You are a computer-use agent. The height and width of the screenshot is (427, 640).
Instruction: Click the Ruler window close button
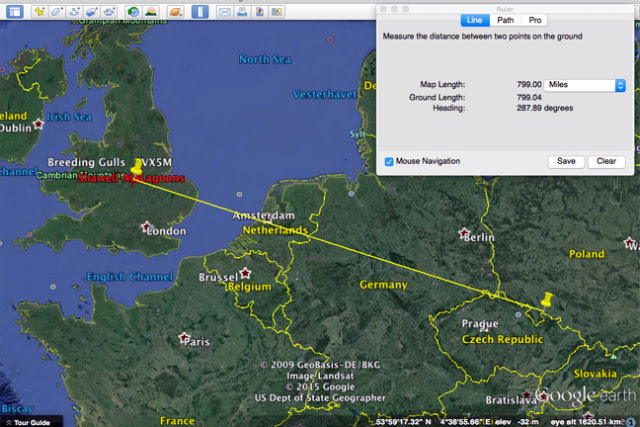click(x=383, y=9)
